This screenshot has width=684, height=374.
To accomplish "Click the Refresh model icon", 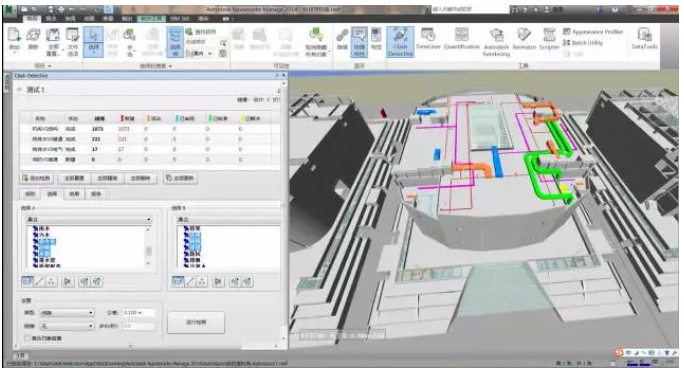I will (x=34, y=35).
